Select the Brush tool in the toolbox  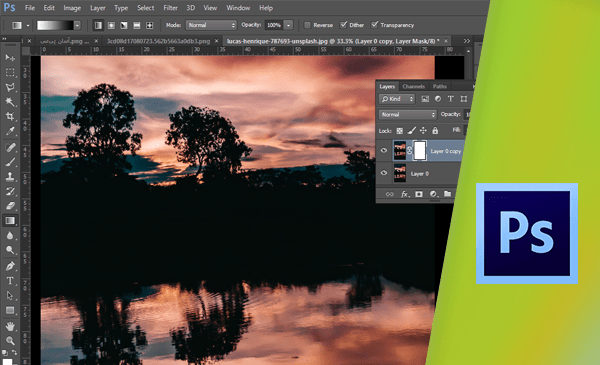tap(10, 162)
